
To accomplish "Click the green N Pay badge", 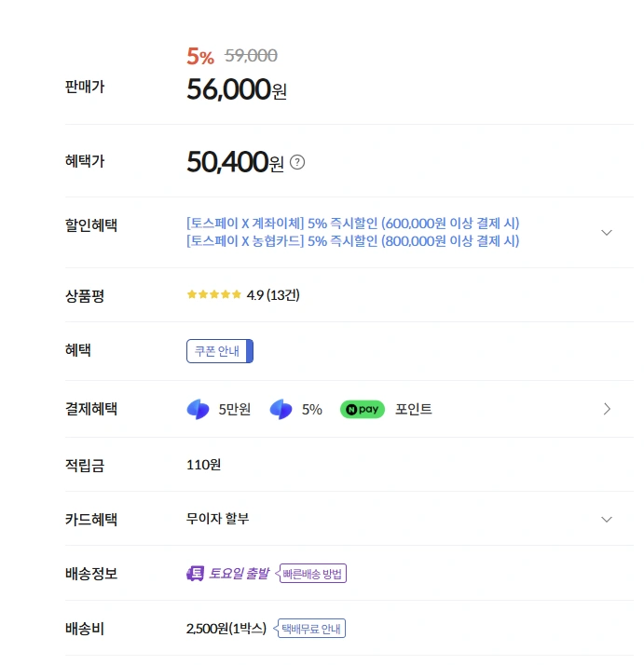I will 362,409.
